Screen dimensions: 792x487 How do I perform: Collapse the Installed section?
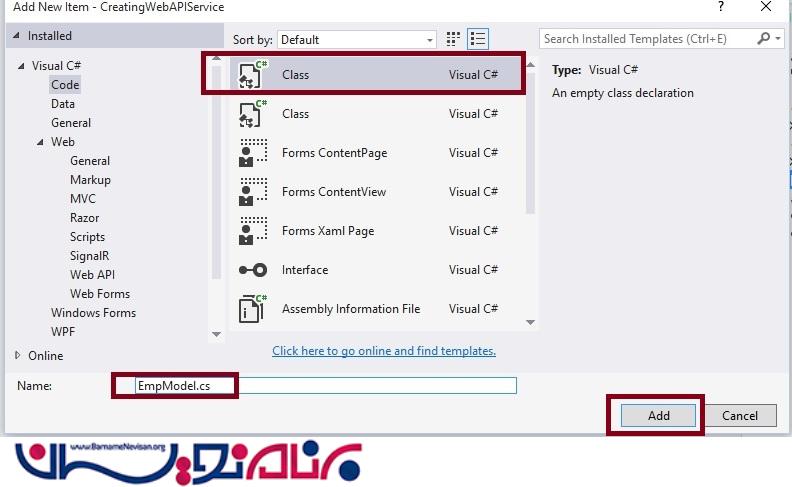point(17,35)
